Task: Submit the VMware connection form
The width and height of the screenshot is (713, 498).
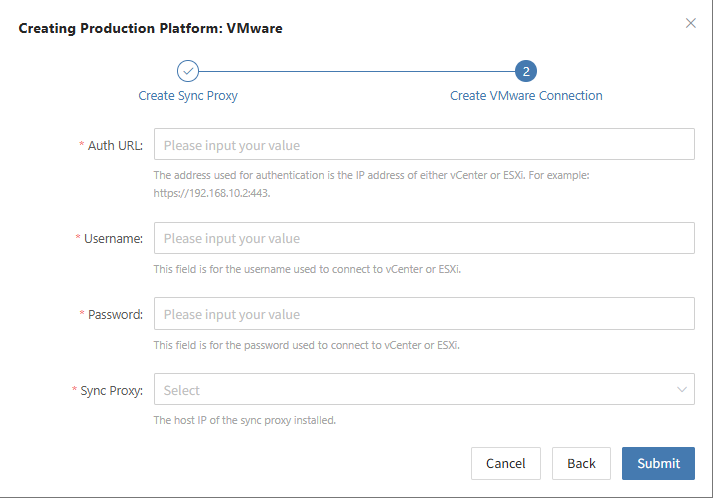Action: pos(658,463)
